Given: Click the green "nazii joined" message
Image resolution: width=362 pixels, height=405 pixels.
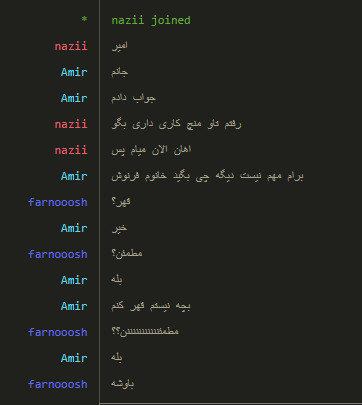Looking at the screenshot, I should 151,20.
